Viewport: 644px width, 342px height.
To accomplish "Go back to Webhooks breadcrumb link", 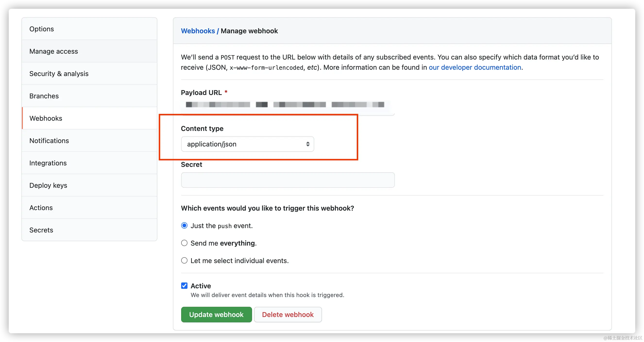I will coord(198,31).
